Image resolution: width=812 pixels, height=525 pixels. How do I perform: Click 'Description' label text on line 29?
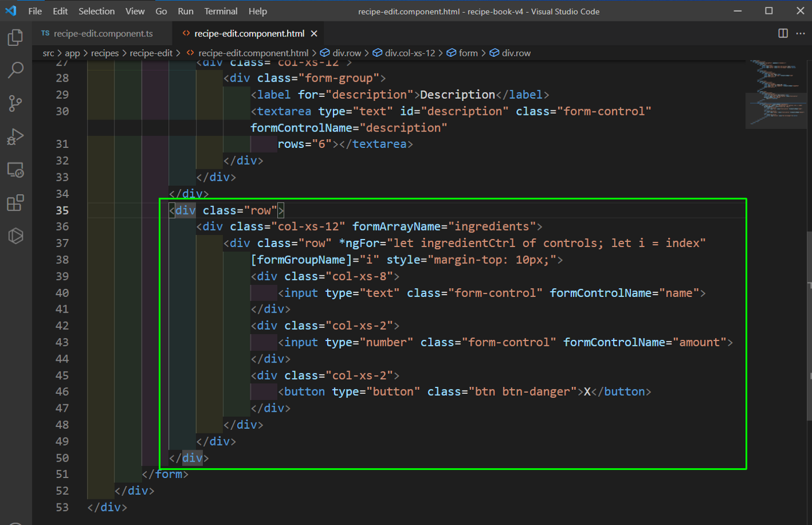click(x=458, y=95)
